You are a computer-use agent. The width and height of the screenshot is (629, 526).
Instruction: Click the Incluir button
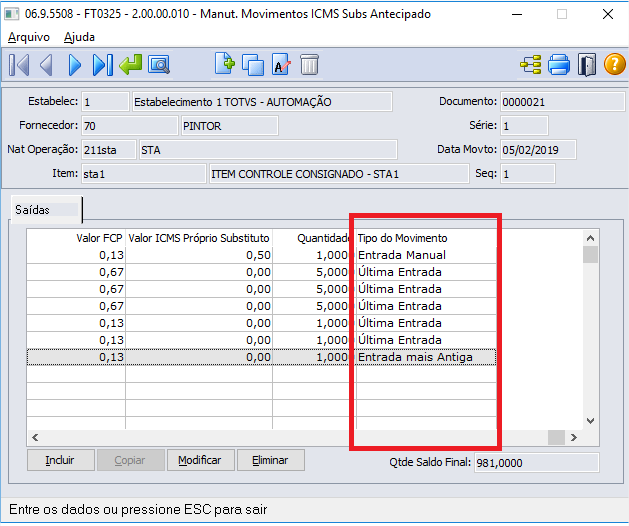point(61,460)
